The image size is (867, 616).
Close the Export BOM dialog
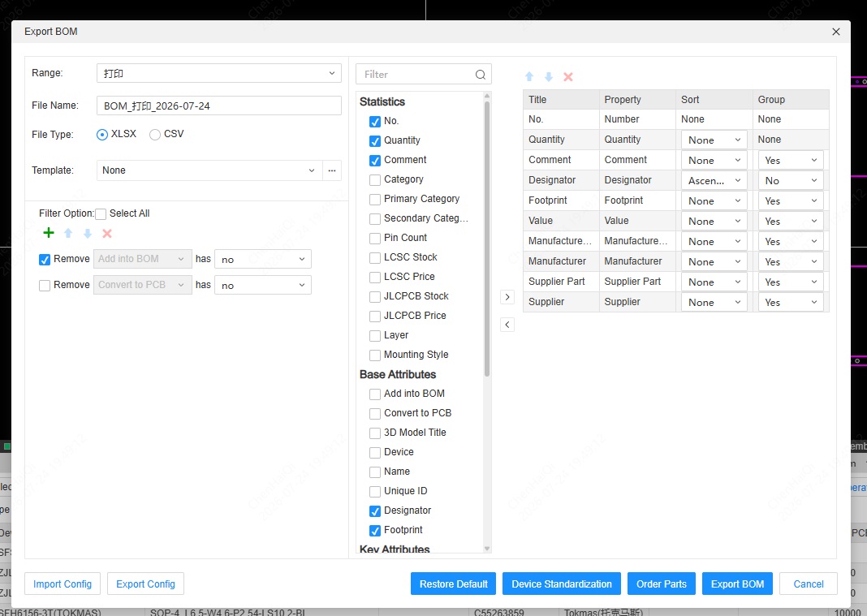(x=836, y=32)
